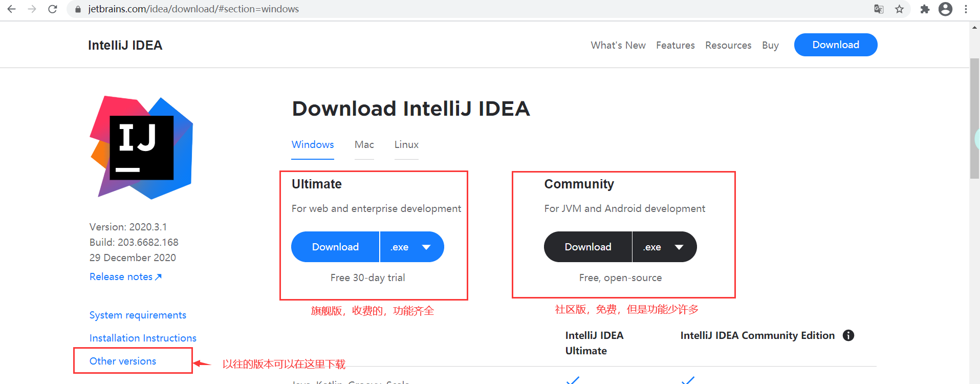Viewport: 980px width, 384px height.
Task: Click the browser forward arrow
Action: pyautogui.click(x=32, y=9)
